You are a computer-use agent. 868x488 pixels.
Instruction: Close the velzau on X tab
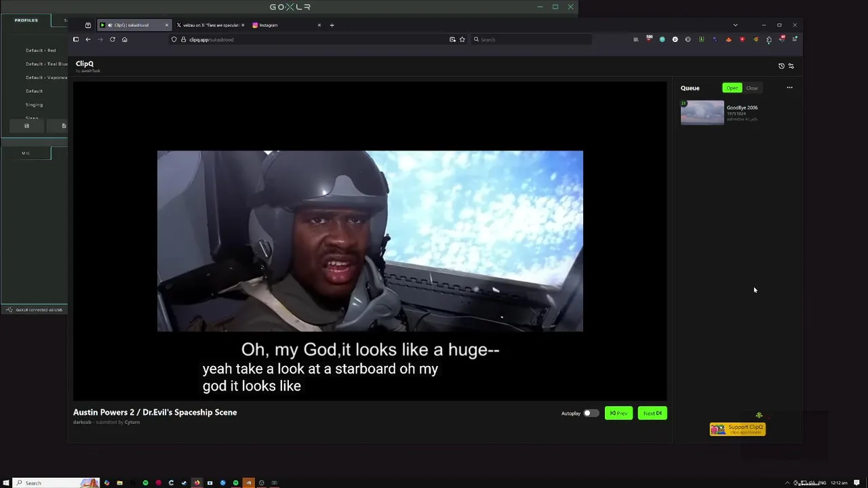pyautogui.click(x=243, y=25)
